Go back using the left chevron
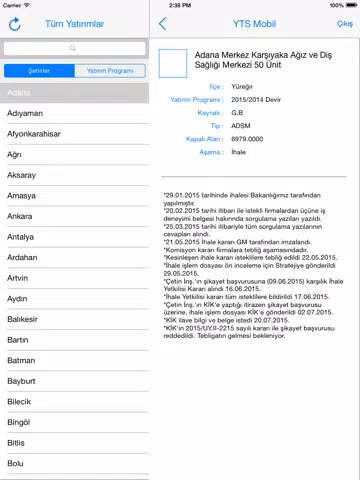The width and height of the screenshot is (360, 480). pos(162,24)
